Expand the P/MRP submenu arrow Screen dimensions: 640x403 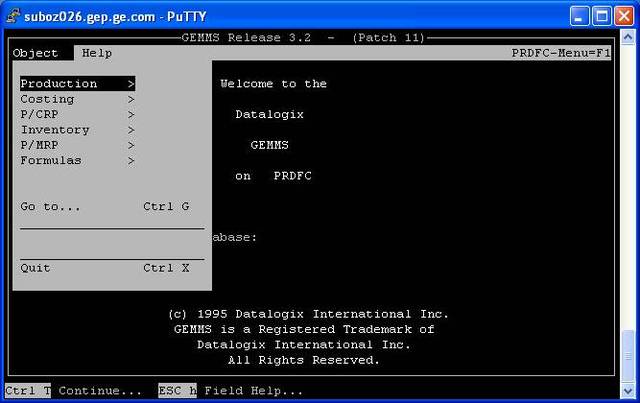click(x=131, y=145)
